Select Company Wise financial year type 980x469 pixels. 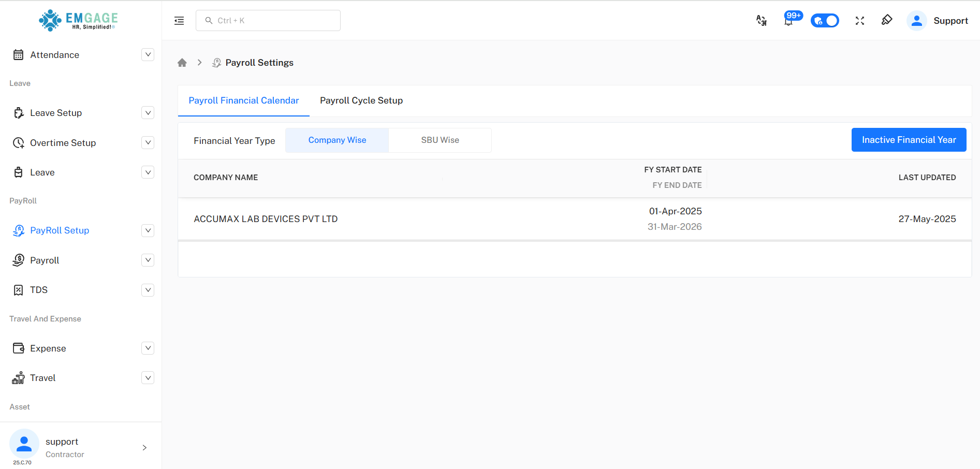pyautogui.click(x=337, y=140)
